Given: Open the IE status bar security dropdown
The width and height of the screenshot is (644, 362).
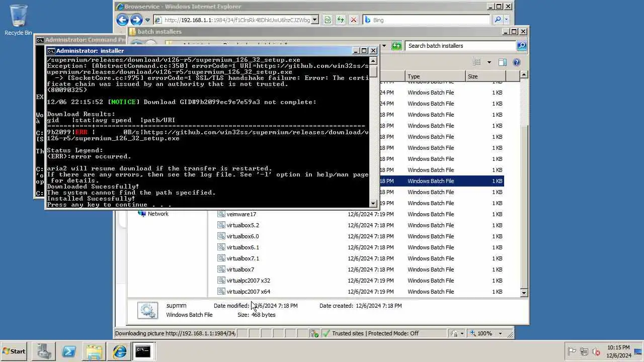Looking at the screenshot, I should 457,333.
